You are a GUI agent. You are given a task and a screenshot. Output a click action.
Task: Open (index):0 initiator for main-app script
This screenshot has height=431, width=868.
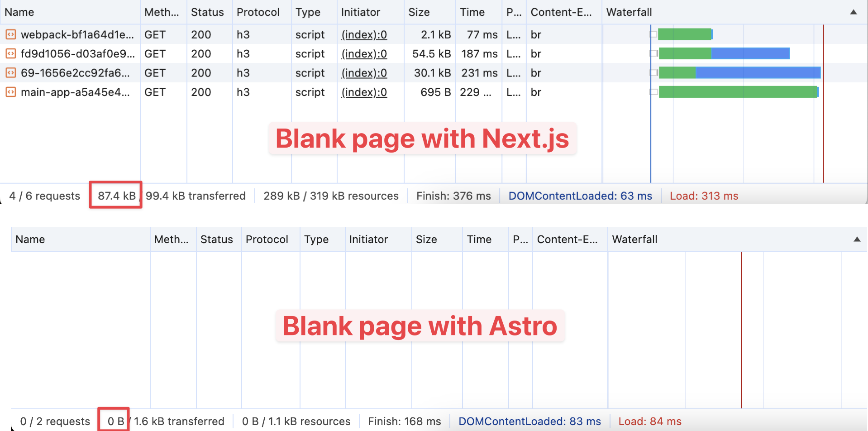pyautogui.click(x=364, y=92)
